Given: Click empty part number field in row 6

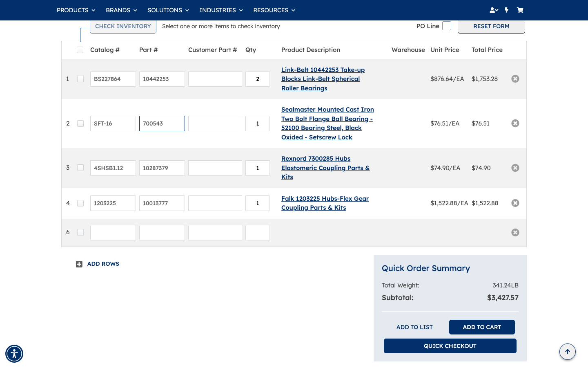Looking at the screenshot, I should (162, 233).
